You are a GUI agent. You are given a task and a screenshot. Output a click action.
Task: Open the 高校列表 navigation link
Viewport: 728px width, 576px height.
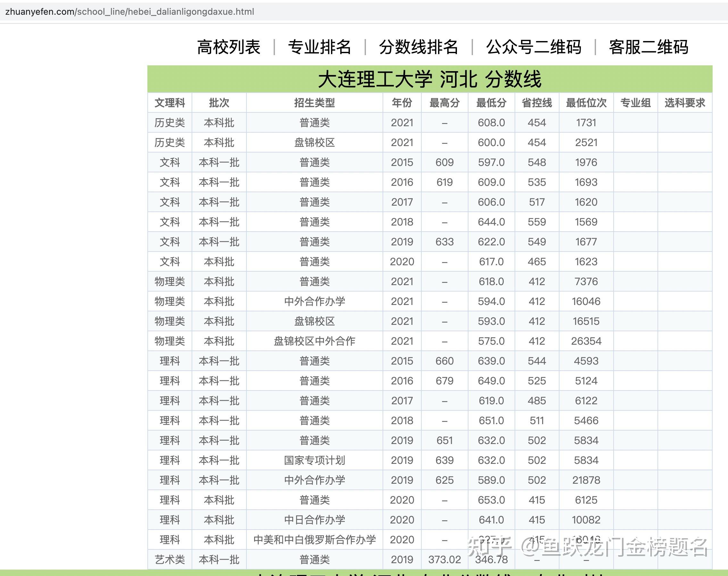point(228,47)
